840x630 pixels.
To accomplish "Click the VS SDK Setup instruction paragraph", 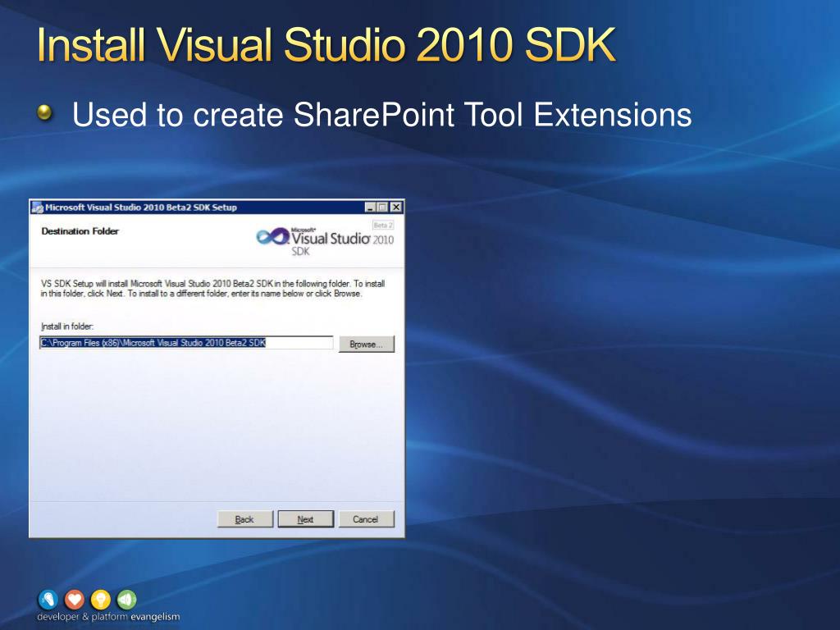I will click(212, 288).
